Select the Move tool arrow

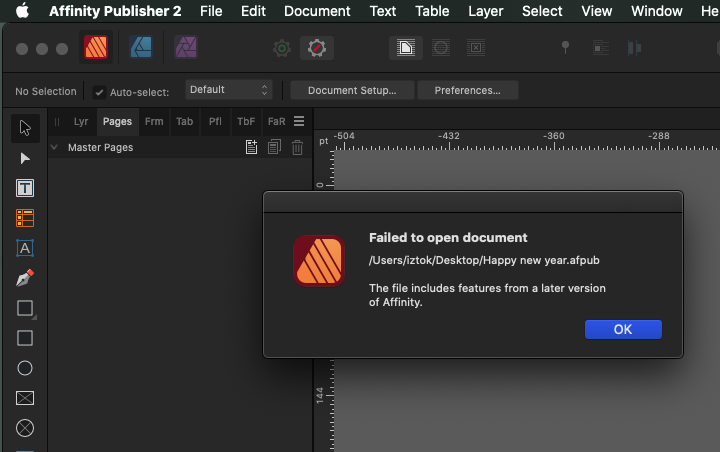coord(25,128)
